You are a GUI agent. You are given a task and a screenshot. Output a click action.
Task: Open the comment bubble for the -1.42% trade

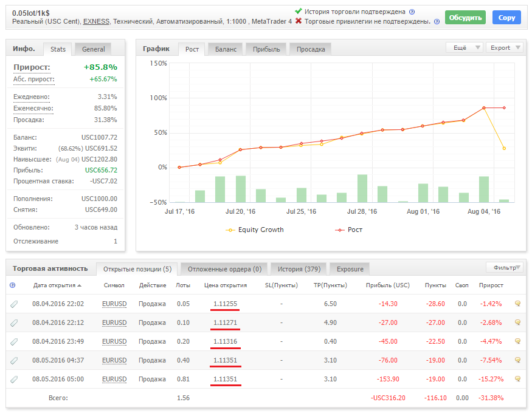(518, 304)
